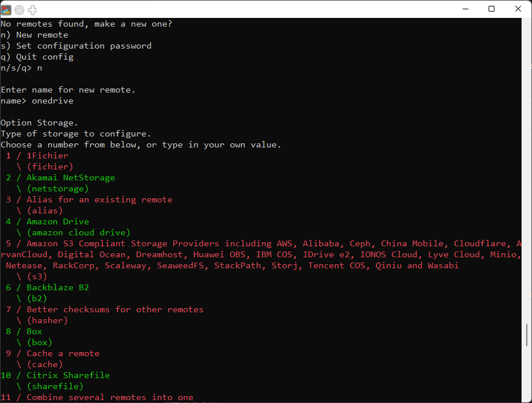Click the '(amazon cloud drive)' identifier
This screenshot has height=403, width=532.
pos(78,232)
